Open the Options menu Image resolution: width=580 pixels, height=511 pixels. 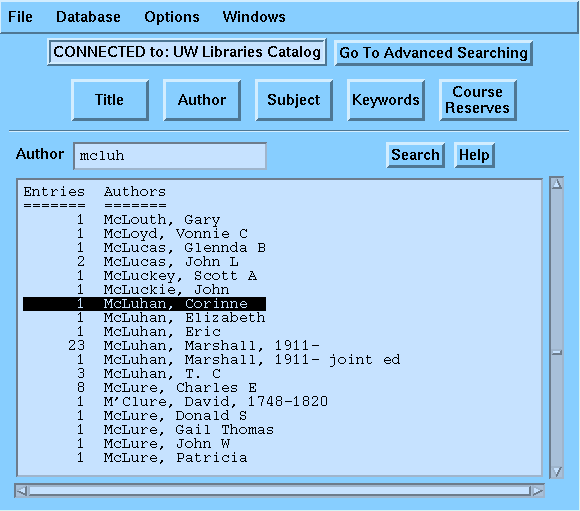172,17
